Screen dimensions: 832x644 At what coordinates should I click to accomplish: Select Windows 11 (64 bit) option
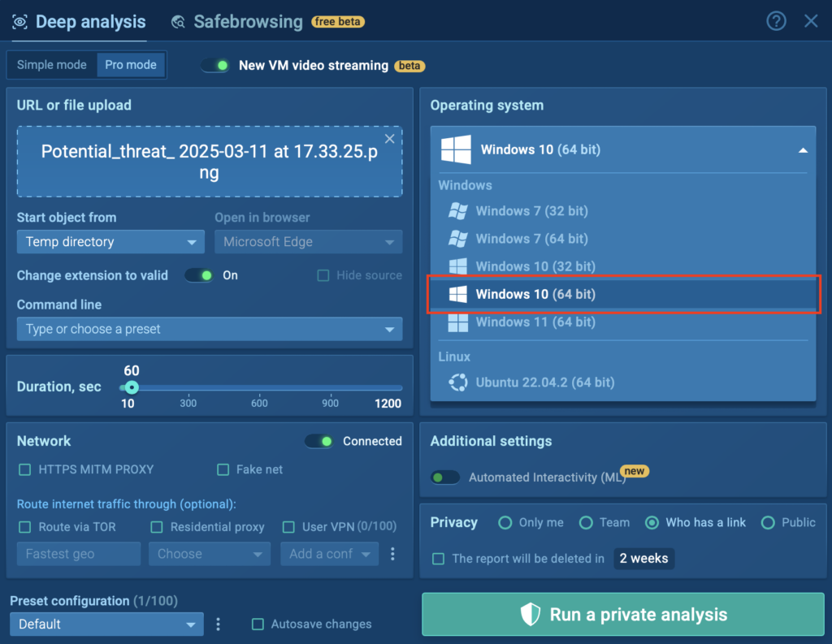point(535,322)
